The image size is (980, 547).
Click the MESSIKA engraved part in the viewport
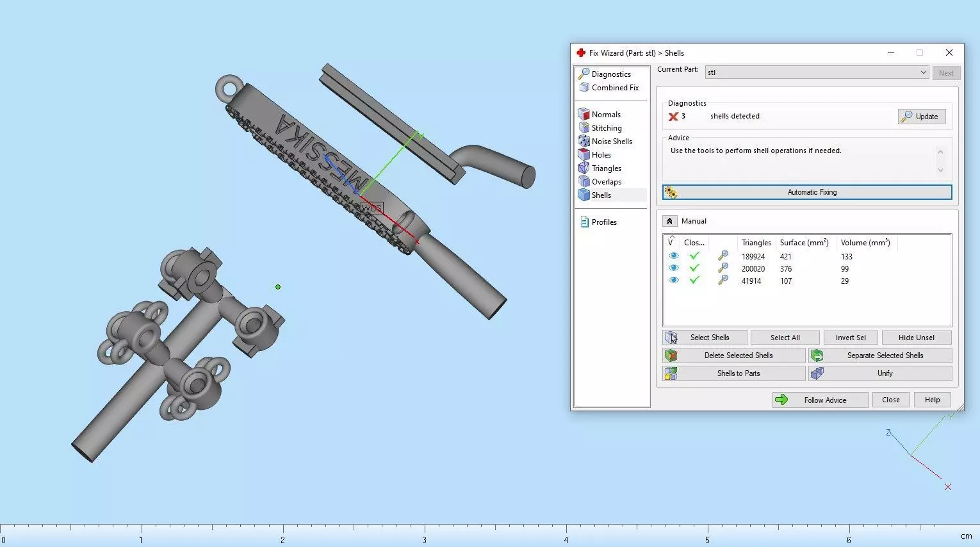[322, 158]
